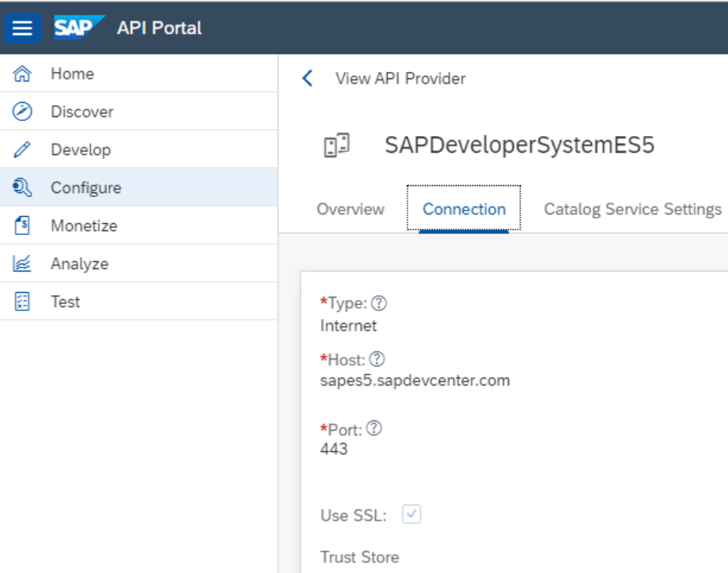Open the Monetize dollar document icon
Image resolution: width=728 pixels, height=573 pixels.
23,226
